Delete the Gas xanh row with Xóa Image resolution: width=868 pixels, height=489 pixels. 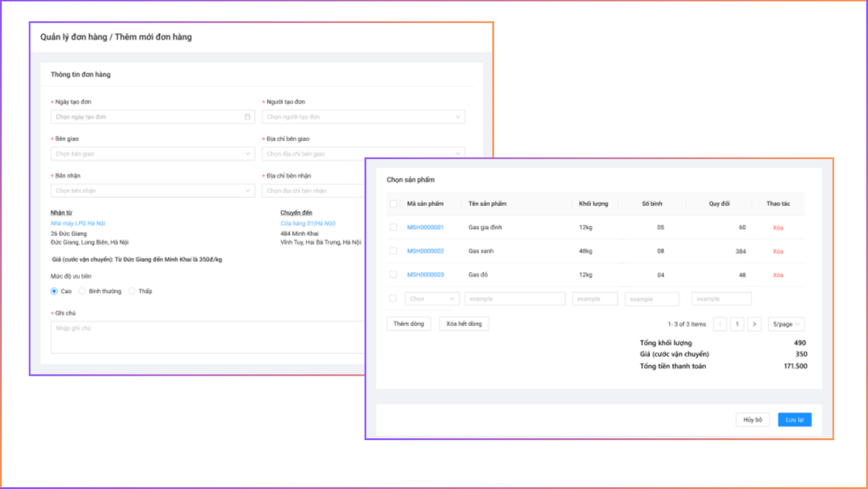pos(778,251)
